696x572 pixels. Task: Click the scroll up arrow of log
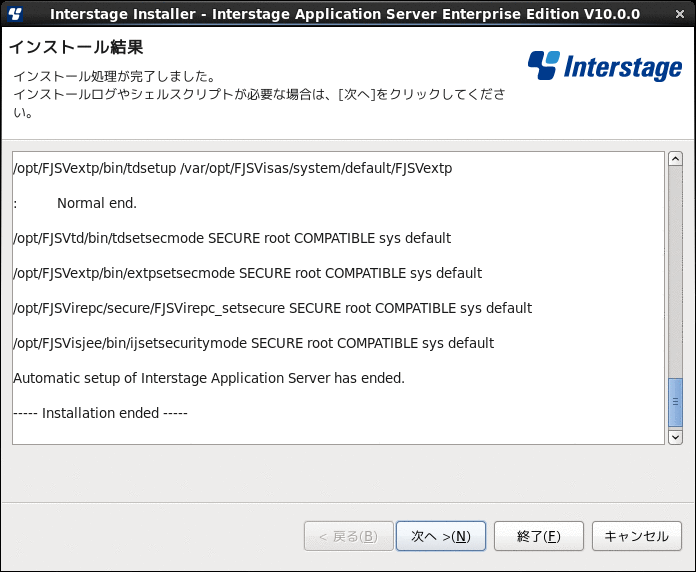(x=675, y=158)
